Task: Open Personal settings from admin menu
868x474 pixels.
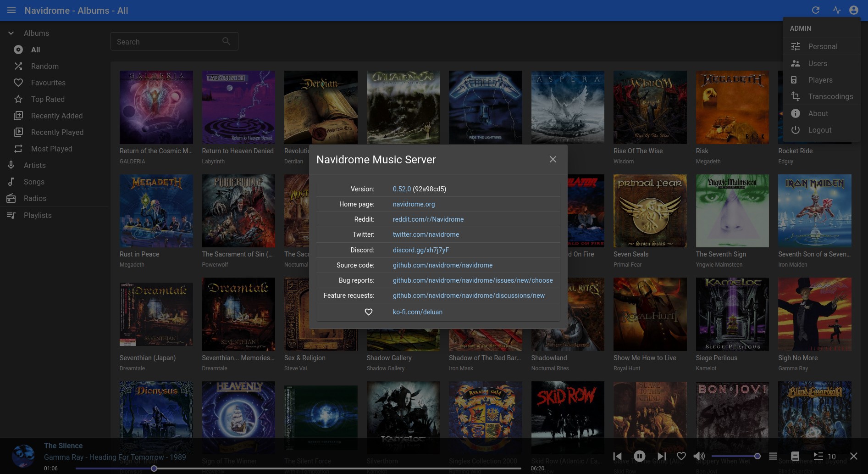Action: click(x=822, y=46)
